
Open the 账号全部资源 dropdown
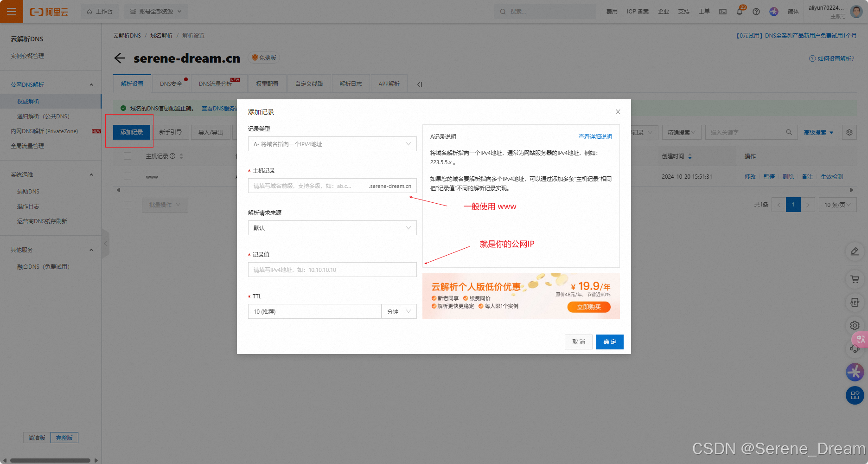point(156,12)
